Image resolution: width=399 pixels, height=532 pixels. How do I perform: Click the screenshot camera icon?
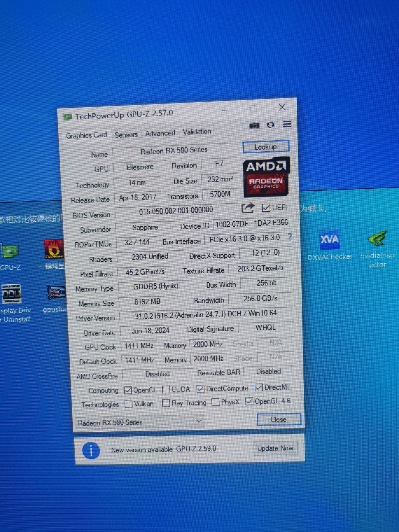point(254,125)
